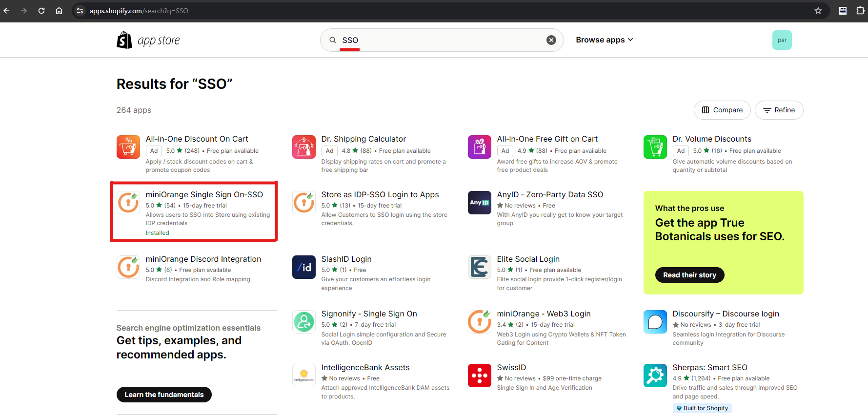The height and width of the screenshot is (419, 868).
Task: Open miniOrange Discord Integration title
Action: (x=203, y=259)
